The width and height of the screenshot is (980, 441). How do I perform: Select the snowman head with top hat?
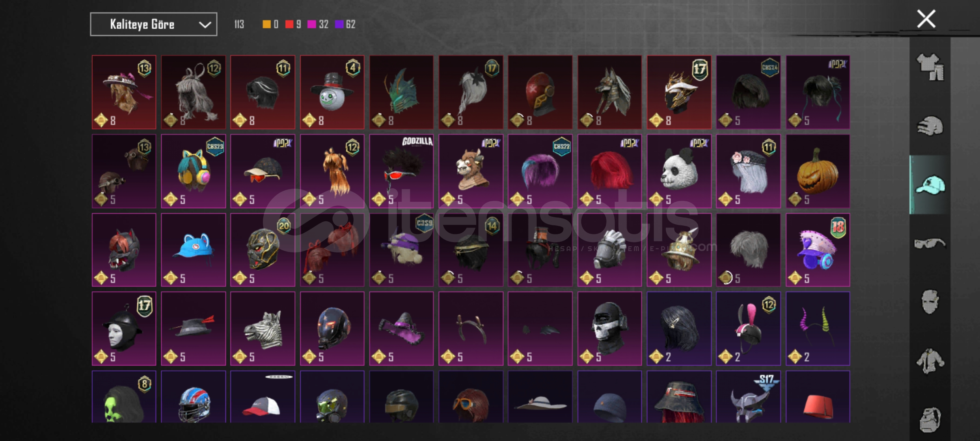pyautogui.click(x=332, y=92)
